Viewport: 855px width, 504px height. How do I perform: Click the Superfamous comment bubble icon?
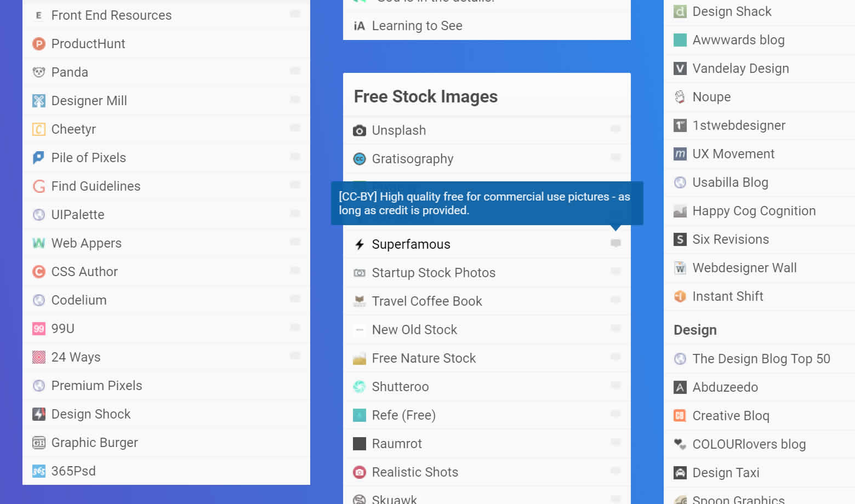(615, 243)
